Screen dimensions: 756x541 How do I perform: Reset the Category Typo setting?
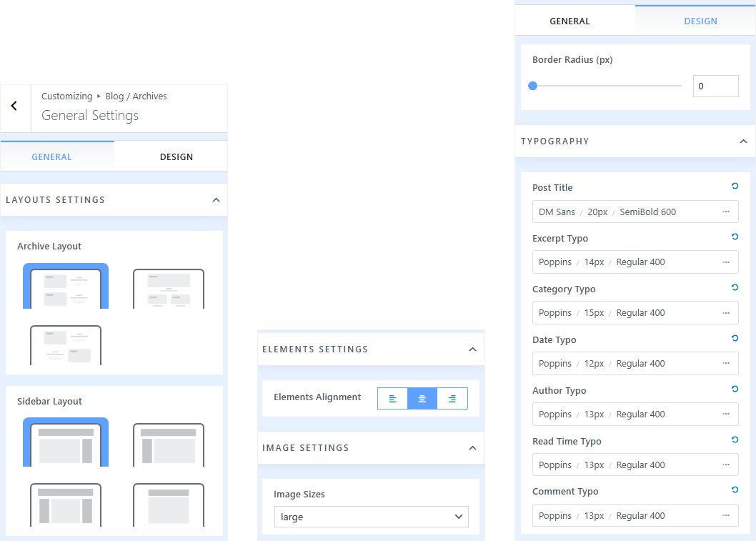pyautogui.click(x=735, y=288)
